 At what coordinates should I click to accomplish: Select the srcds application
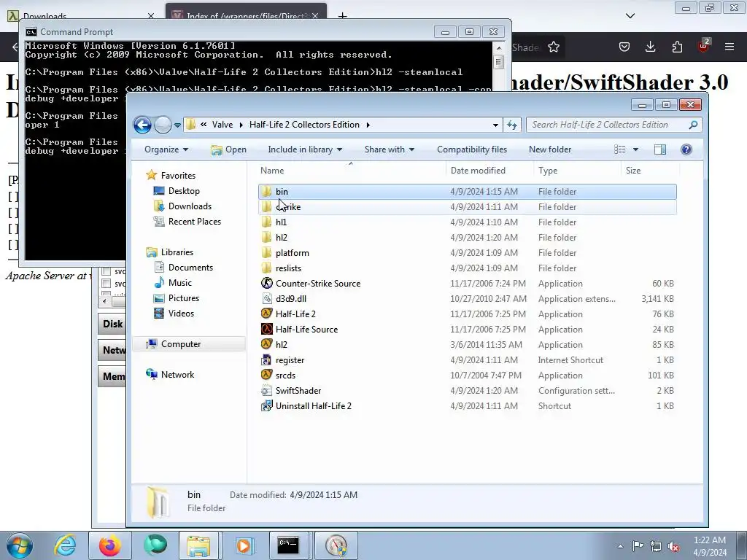(468, 376)
